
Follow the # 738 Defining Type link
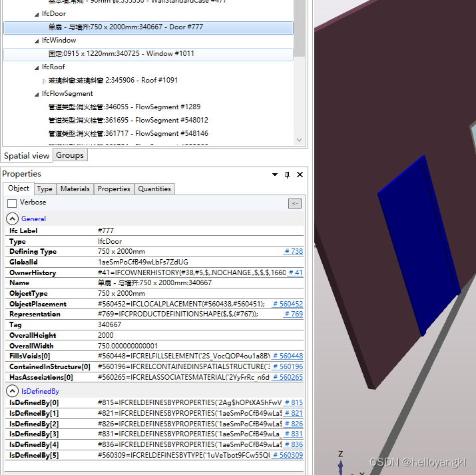click(294, 251)
